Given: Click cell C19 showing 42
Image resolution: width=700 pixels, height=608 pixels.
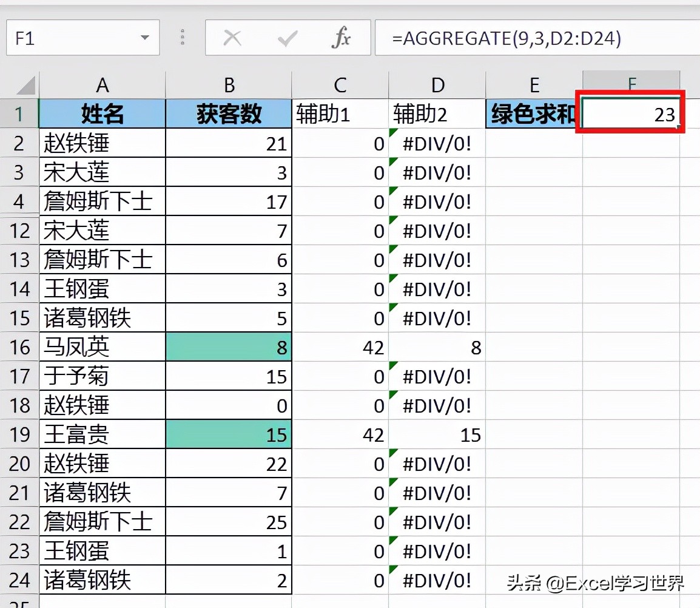Looking at the screenshot, I should (340, 434).
